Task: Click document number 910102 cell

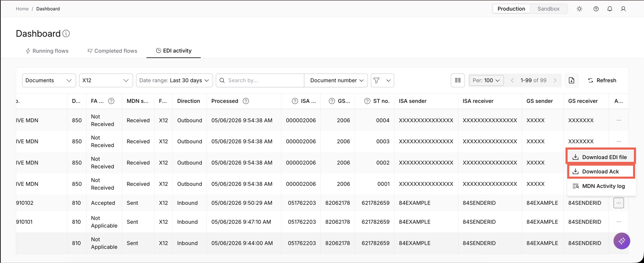Action: (x=25, y=203)
